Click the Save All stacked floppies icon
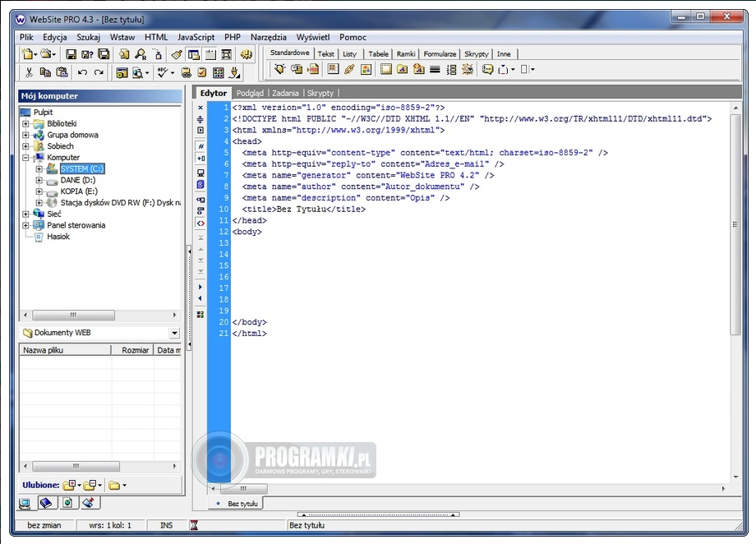This screenshot has width=756, height=544. pyautogui.click(x=104, y=54)
